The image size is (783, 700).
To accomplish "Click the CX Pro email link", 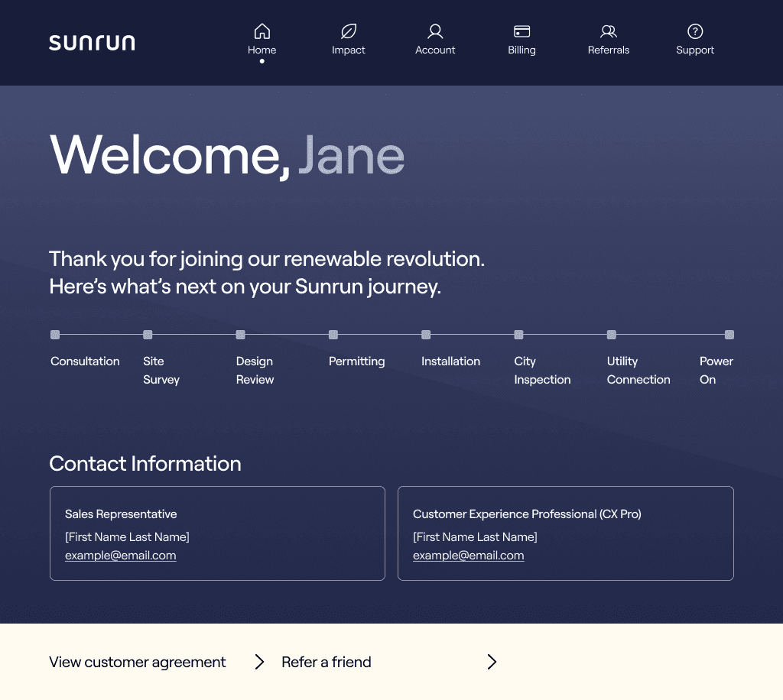I will point(469,556).
